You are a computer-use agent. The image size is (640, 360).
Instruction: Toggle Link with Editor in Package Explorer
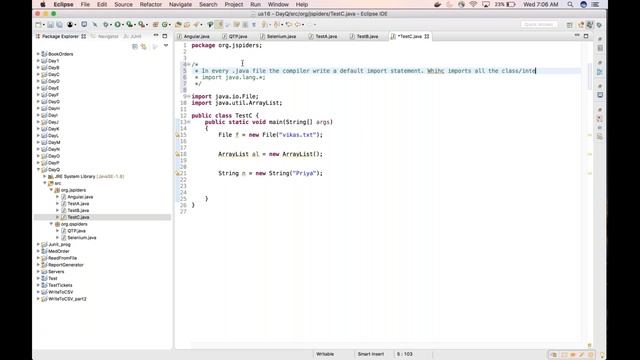tap(144, 47)
